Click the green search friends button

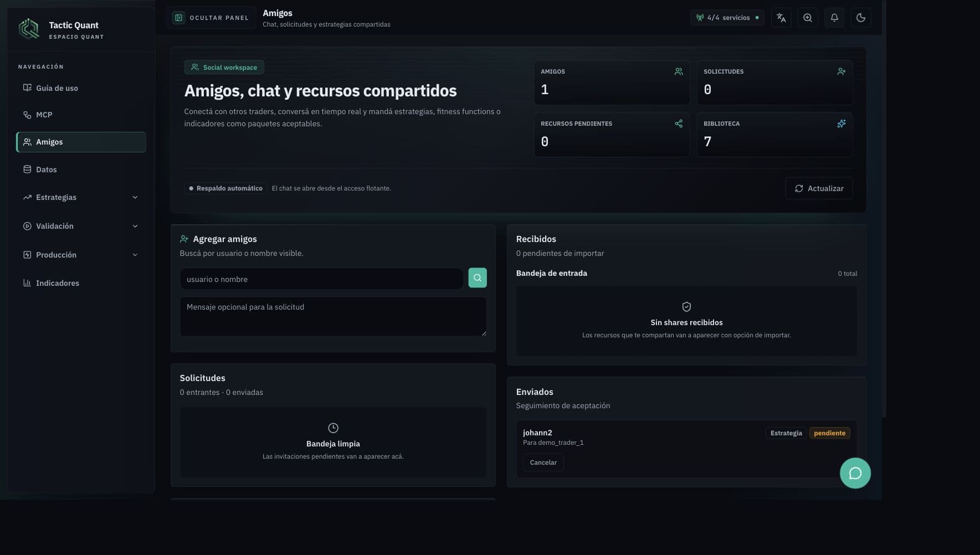coord(478,277)
